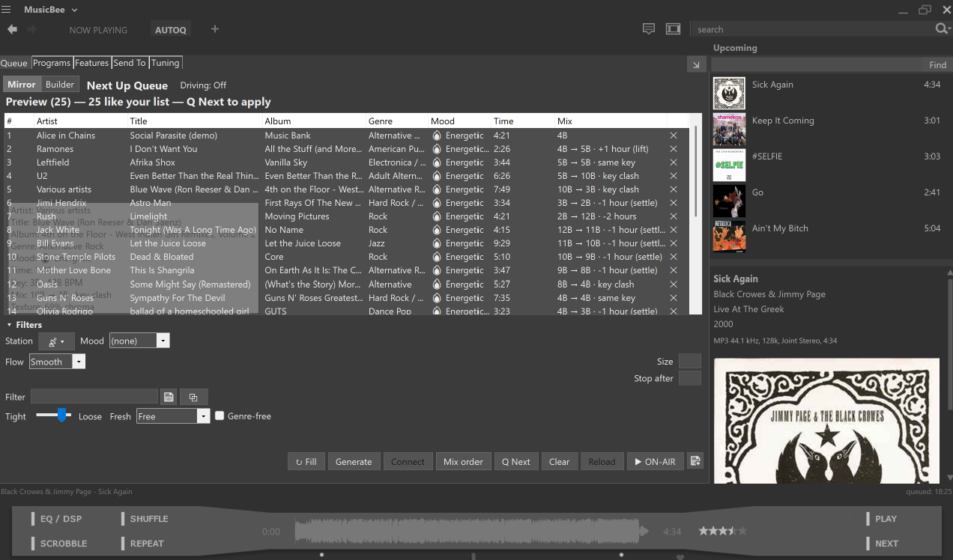Click the search box at top right
The height and width of the screenshot is (560, 953).
click(813, 29)
